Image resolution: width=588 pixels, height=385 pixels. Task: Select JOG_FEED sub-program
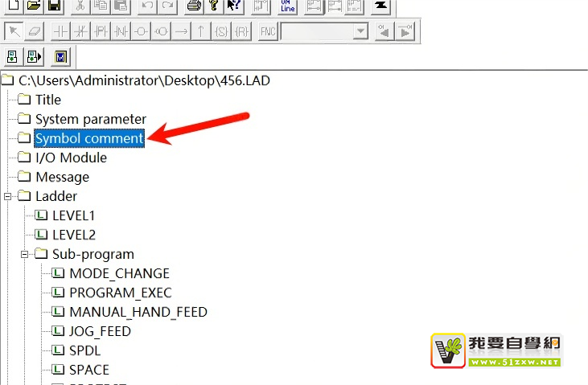click(x=100, y=331)
